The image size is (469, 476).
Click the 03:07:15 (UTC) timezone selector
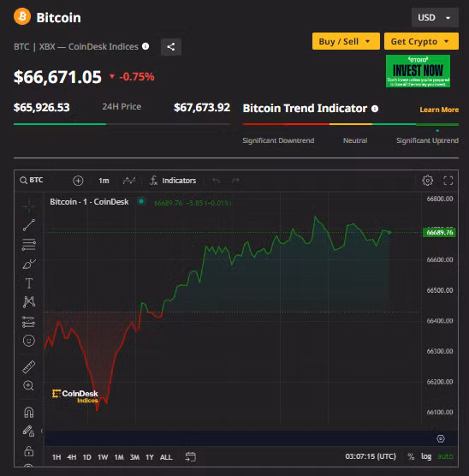[x=371, y=456]
